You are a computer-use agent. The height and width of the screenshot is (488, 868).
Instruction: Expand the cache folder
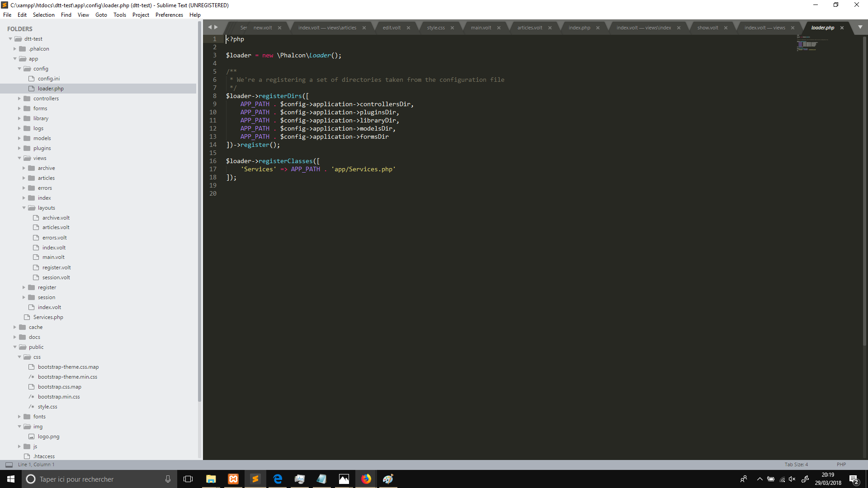(x=15, y=327)
